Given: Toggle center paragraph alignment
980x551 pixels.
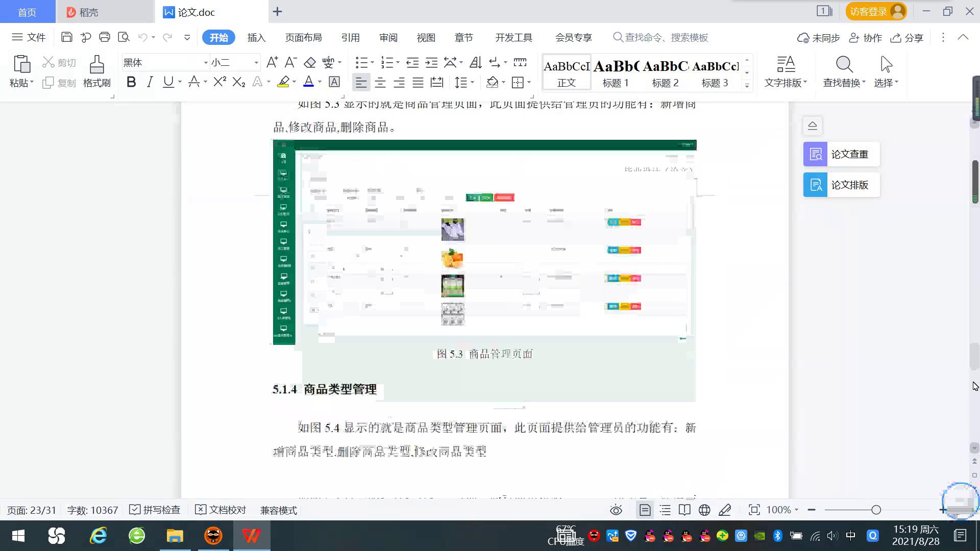Looking at the screenshot, I should point(380,82).
